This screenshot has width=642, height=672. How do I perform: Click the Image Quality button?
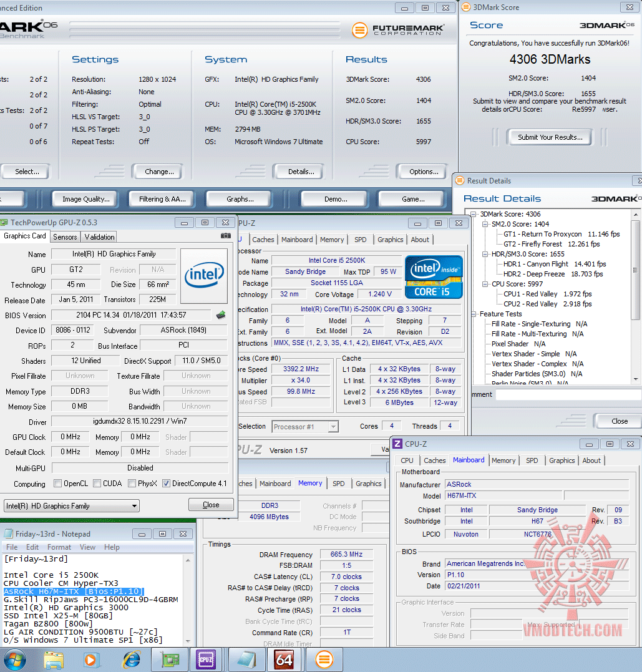tap(85, 199)
